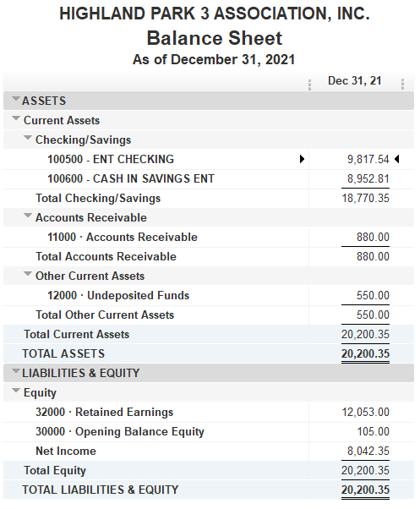Select the 12000 Undeposited Funds row

pos(208,296)
